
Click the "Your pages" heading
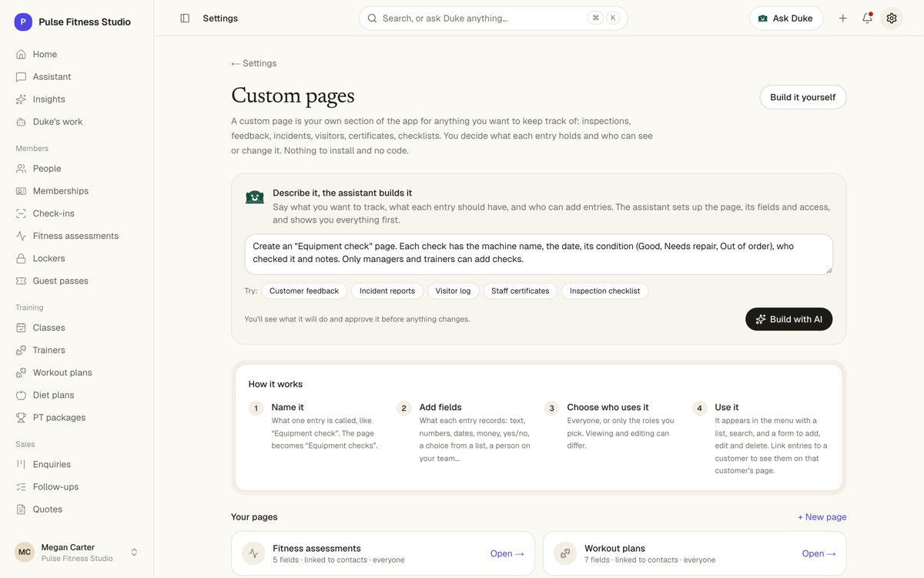254,517
